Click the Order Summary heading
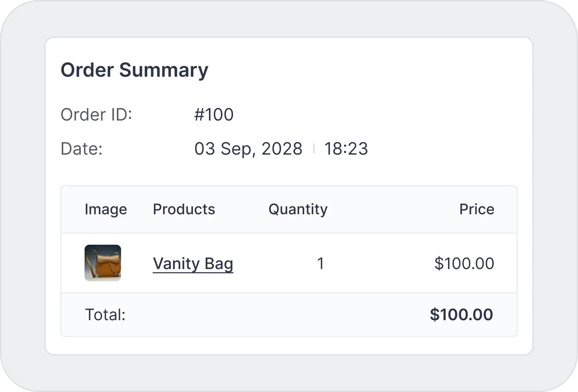578x392 pixels. point(134,70)
